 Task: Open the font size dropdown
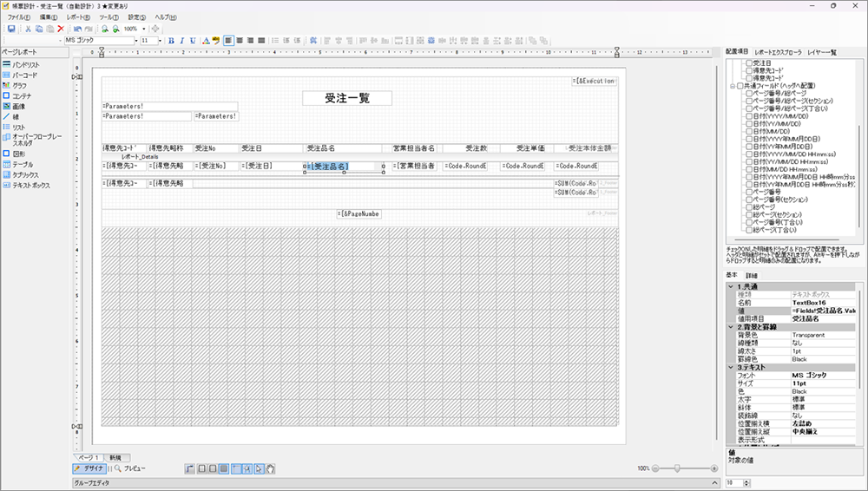pos(160,41)
